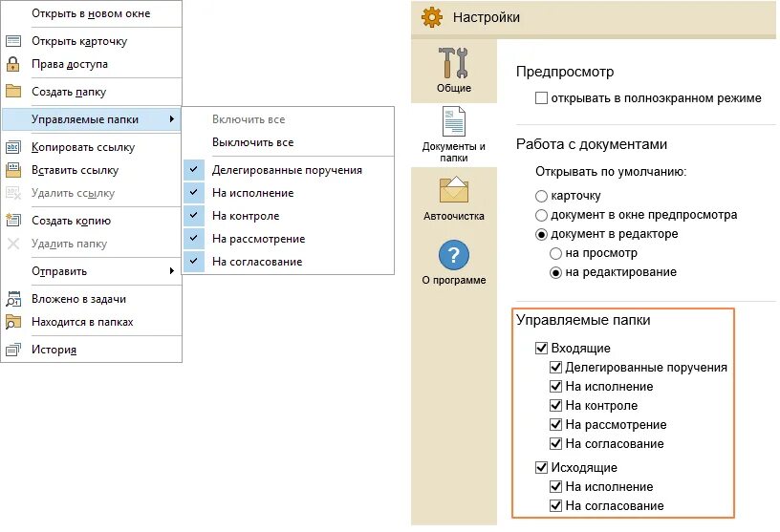
Task: Click the Работа с документами heading
Action: click(x=591, y=144)
